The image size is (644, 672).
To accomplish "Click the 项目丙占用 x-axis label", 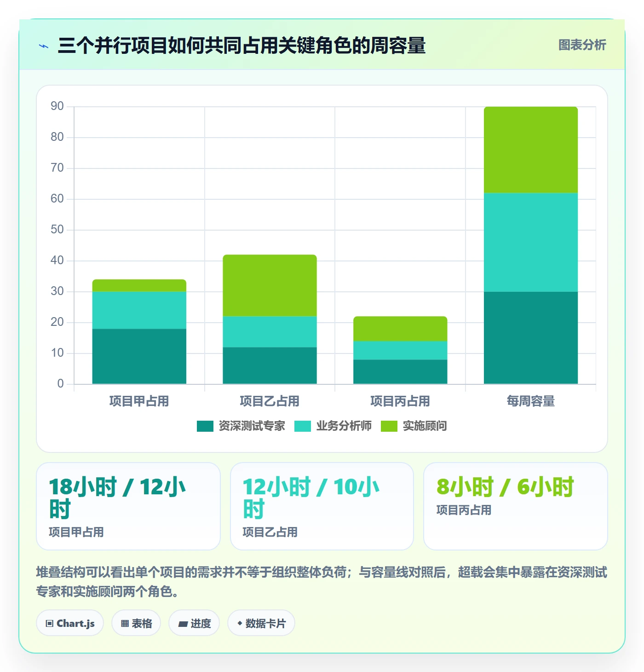I will tap(400, 401).
